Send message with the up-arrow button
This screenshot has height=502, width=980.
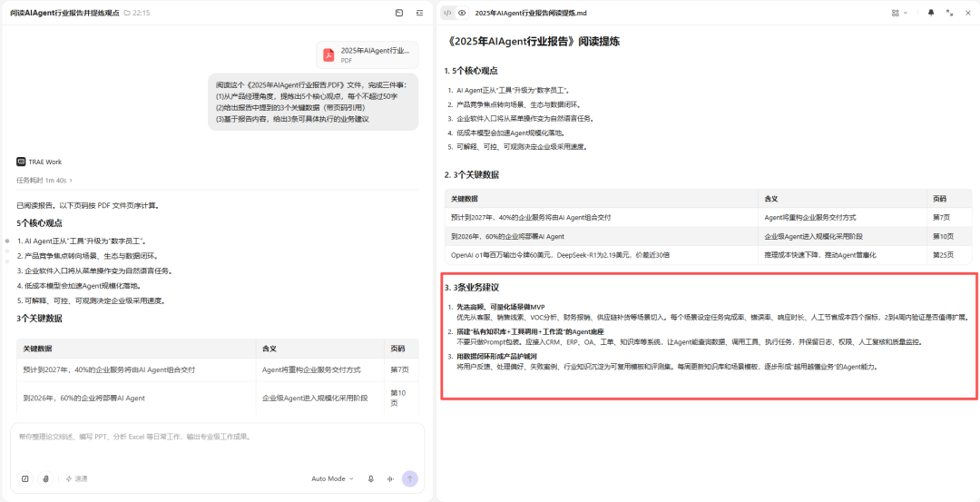(410, 479)
